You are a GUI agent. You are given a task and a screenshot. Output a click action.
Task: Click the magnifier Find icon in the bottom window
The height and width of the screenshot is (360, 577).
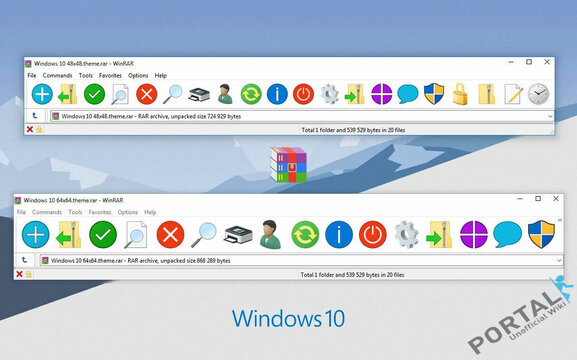(203, 234)
